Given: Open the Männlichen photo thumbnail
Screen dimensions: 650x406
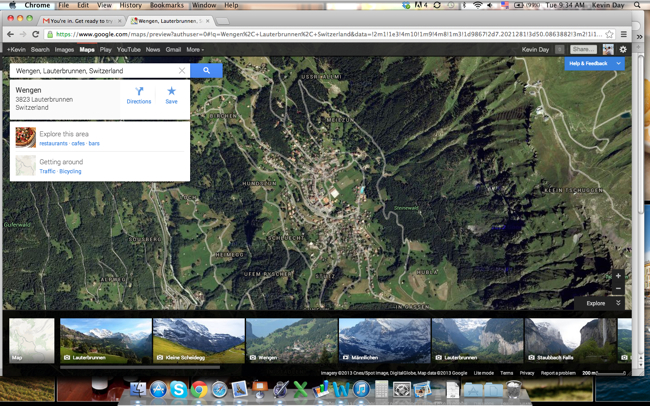Looking at the screenshot, I should point(384,341).
